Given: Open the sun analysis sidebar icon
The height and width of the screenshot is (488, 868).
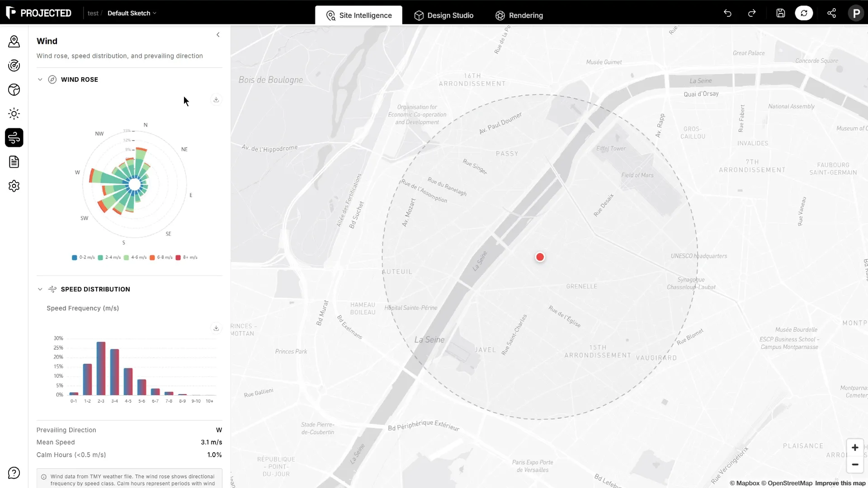Looking at the screenshot, I should 14,113.
